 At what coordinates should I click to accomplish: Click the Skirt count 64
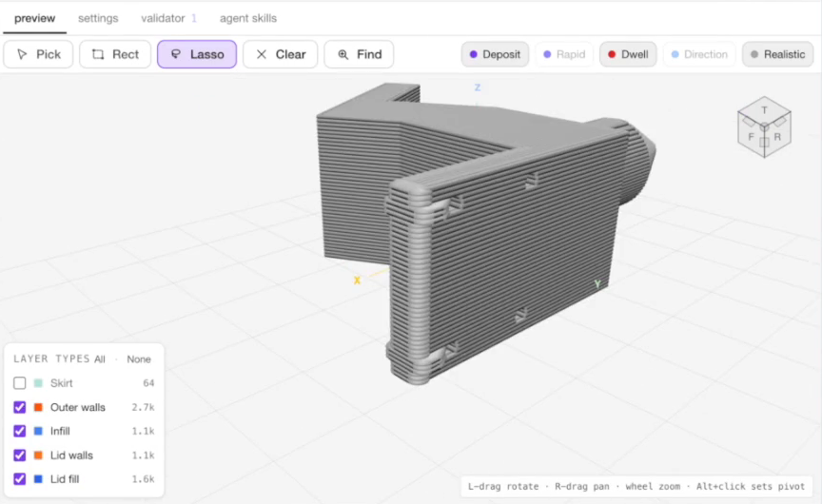[148, 383]
